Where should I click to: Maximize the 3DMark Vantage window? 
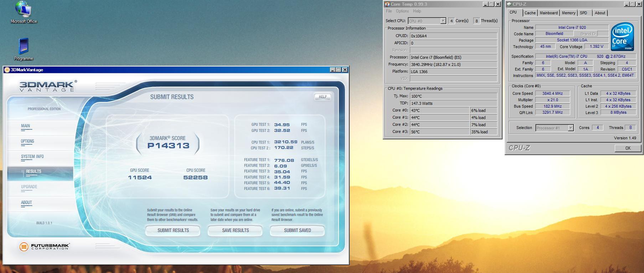[339, 70]
